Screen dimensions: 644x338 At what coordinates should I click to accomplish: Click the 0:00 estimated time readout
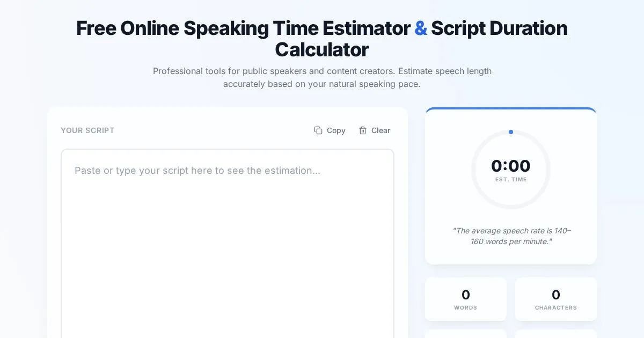pos(511,166)
